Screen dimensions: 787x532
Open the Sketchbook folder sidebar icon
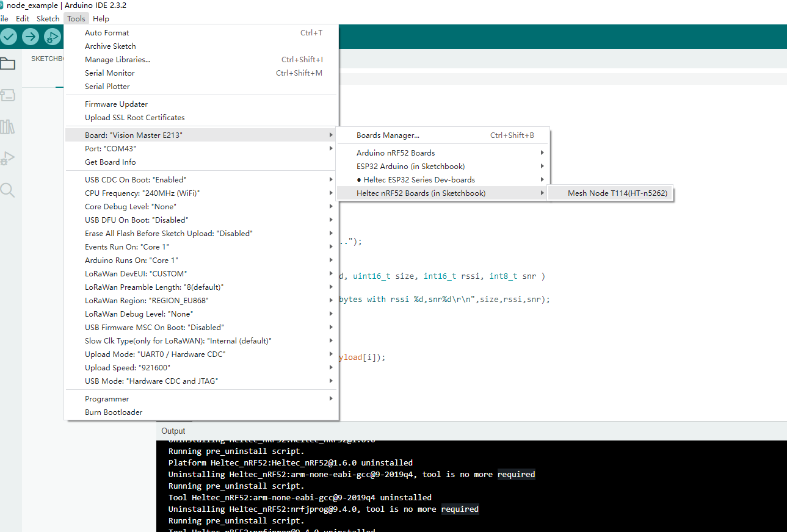click(7, 64)
